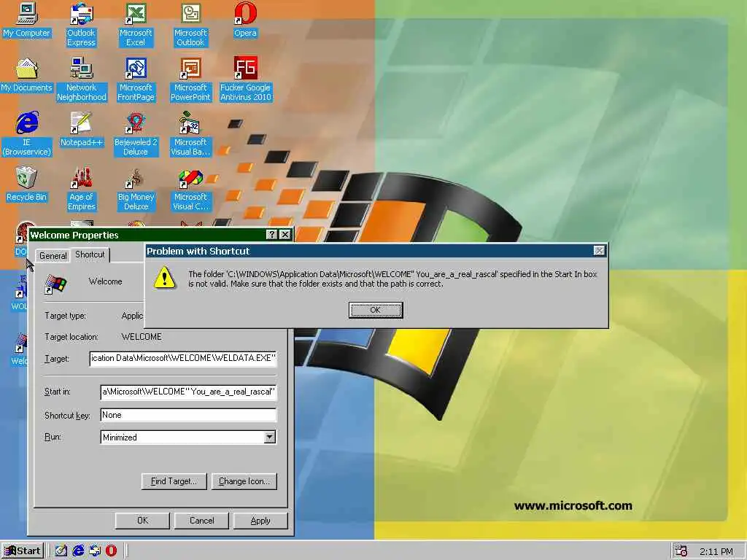Open the Start menu

click(23, 551)
